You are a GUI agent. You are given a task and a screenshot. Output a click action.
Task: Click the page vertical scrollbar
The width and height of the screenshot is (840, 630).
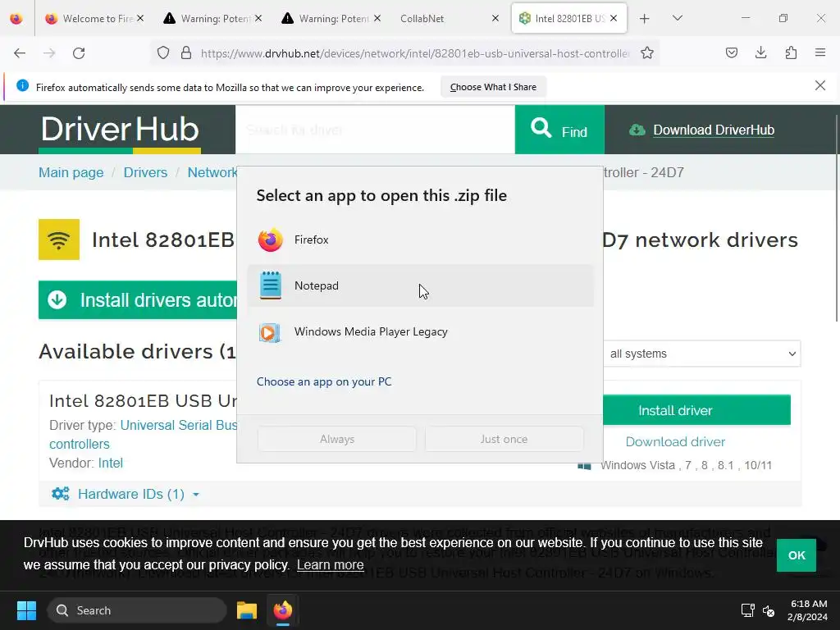837,217
